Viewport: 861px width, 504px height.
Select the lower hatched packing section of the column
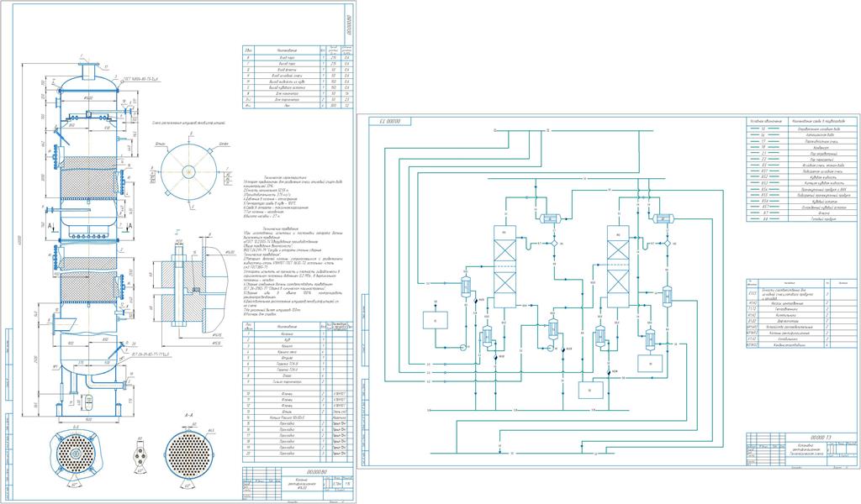(x=88, y=285)
